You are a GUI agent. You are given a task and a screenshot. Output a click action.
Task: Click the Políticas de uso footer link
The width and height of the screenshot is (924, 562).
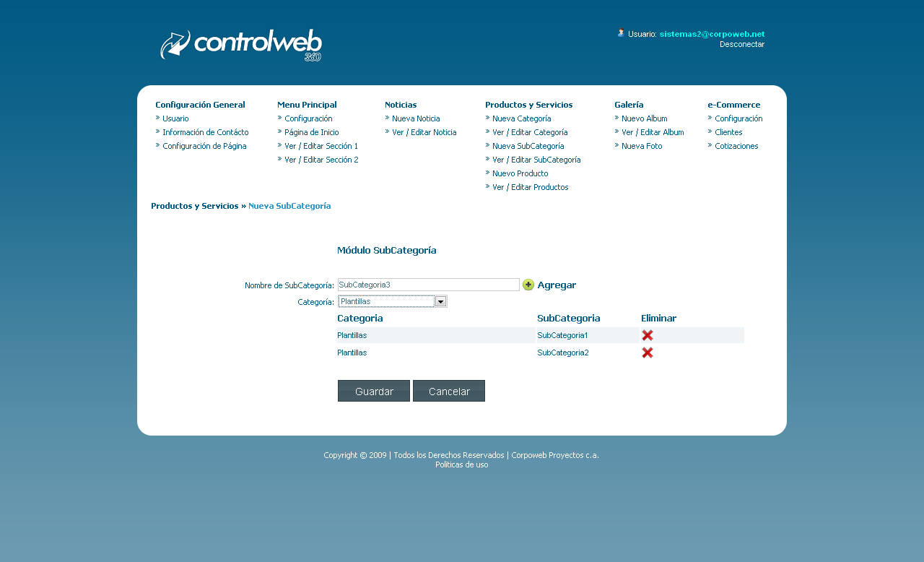(x=461, y=464)
